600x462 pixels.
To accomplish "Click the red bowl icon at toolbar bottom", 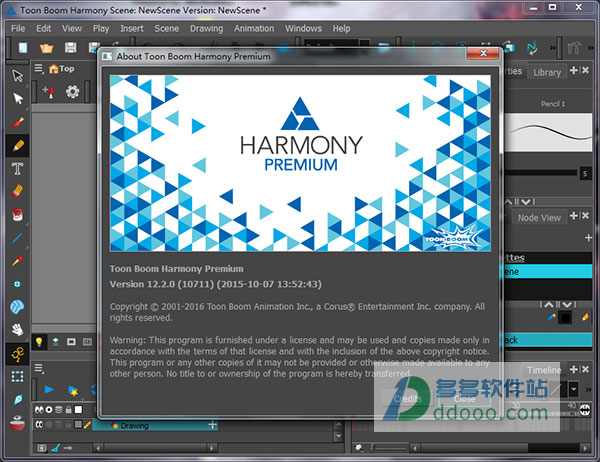I will click(17, 423).
